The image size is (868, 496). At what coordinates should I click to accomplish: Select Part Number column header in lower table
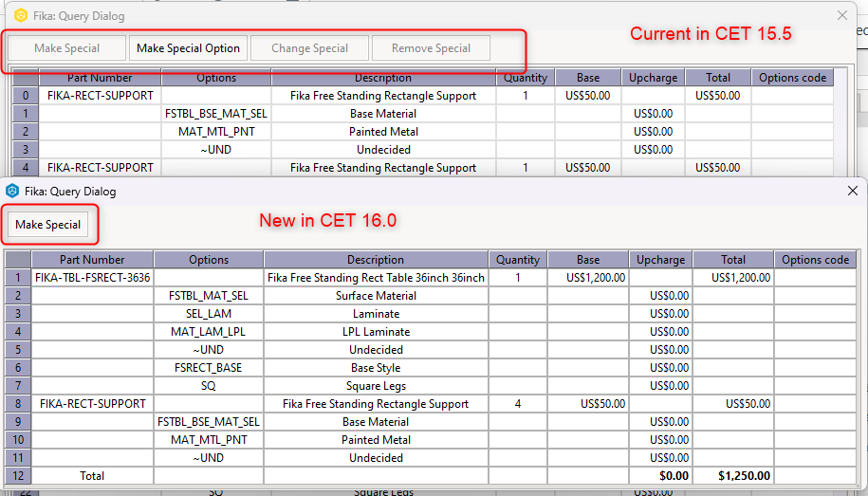click(92, 260)
